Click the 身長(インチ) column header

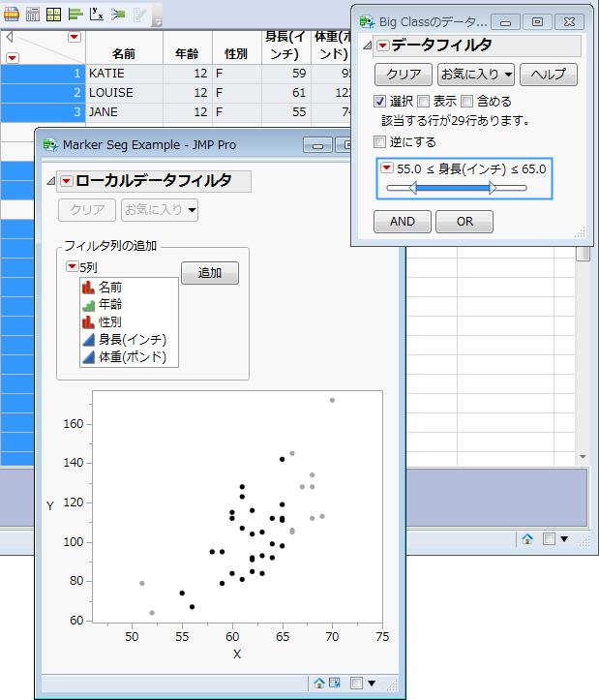[285, 47]
